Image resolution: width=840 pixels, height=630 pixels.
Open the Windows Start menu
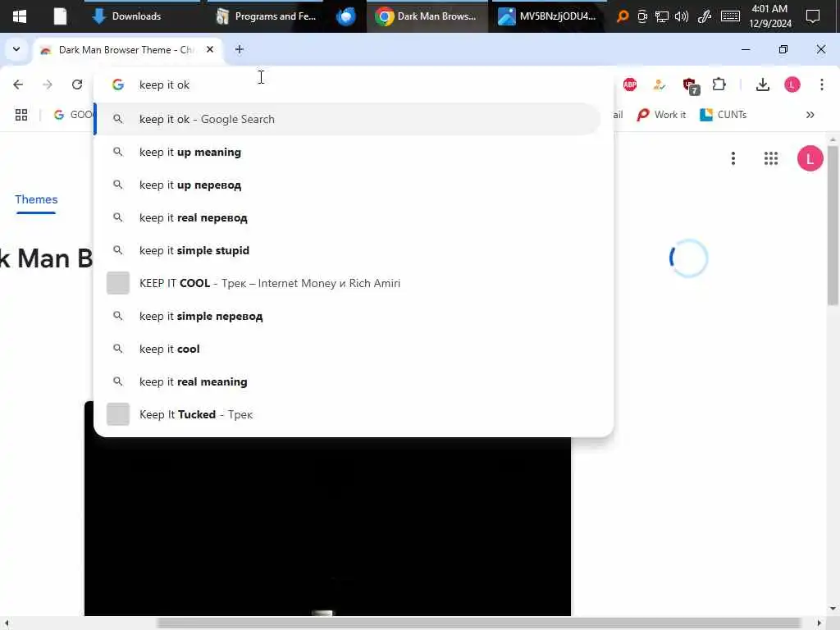(x=20, y=16)
